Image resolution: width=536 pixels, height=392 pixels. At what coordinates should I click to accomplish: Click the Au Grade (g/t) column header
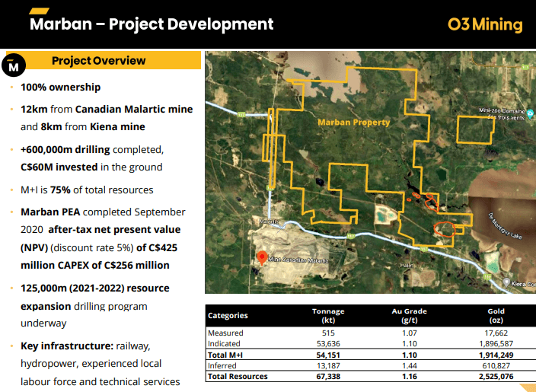click(x=409, y=316)
